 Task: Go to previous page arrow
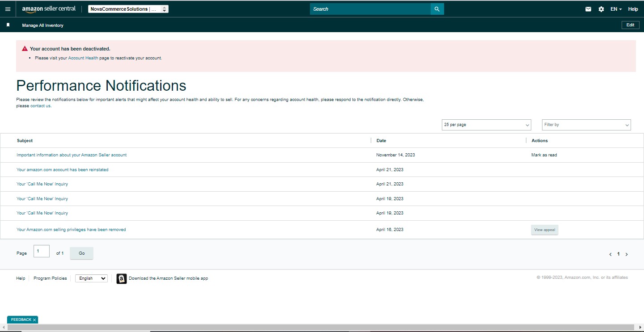pos(610,254)
